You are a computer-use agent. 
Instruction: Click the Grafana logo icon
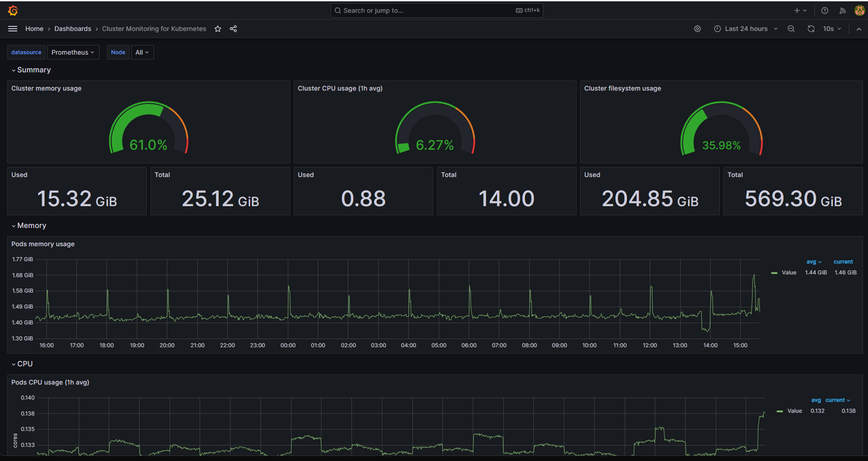(x=13, y=10)
